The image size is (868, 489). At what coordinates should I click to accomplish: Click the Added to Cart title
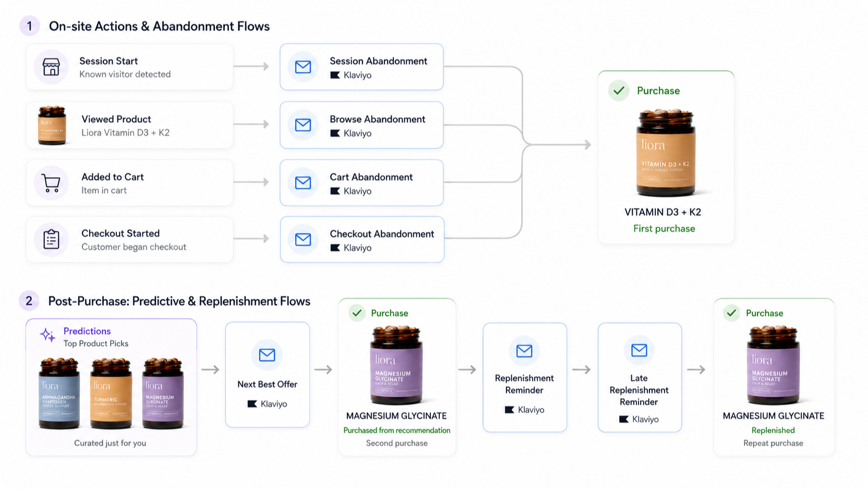113,177
